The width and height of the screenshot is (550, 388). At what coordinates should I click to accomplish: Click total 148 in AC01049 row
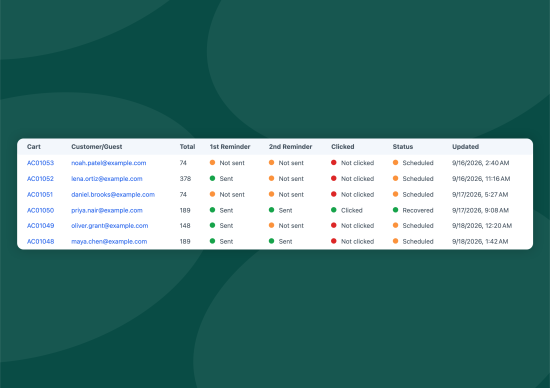[x=185, y=226]
